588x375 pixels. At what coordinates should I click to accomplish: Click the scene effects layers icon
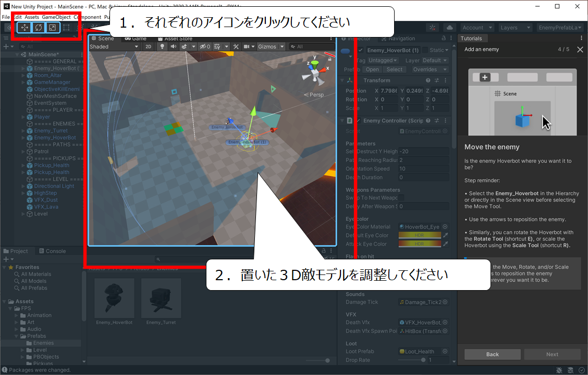(x=184, y=46)
